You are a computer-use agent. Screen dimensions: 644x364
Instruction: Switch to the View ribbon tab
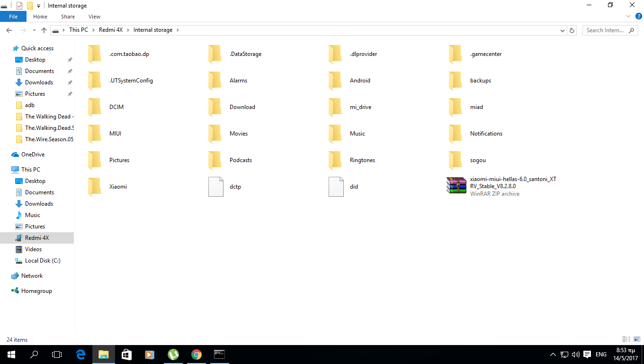click(94, 17)
